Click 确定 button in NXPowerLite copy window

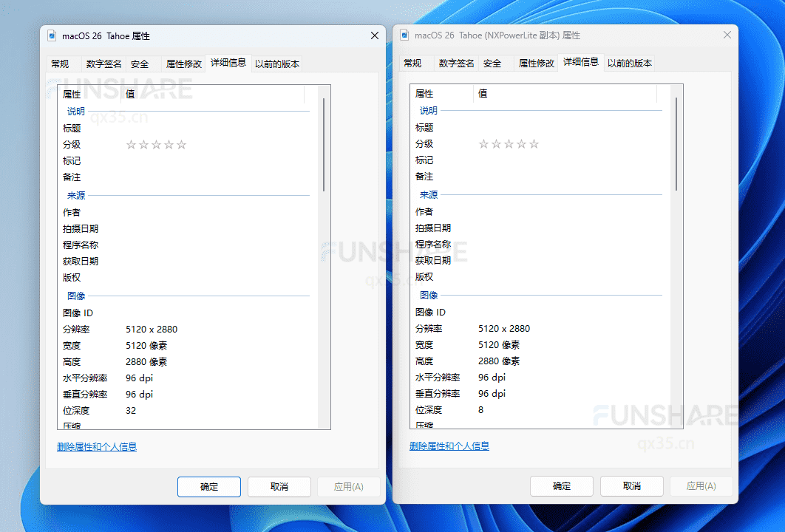pos(562,486)
